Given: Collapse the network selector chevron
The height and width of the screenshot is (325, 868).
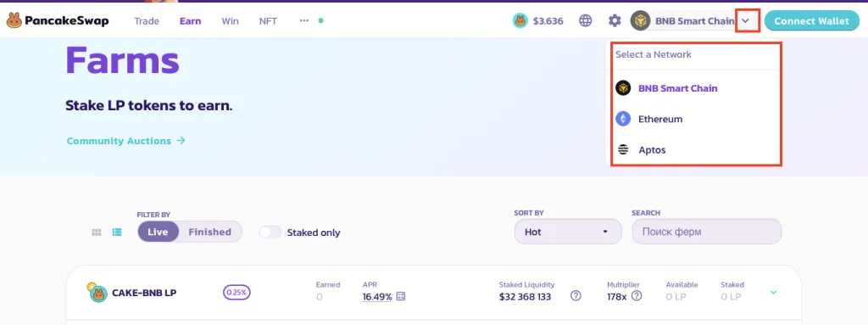Looking at the screenshot, I should coord(747,21).
